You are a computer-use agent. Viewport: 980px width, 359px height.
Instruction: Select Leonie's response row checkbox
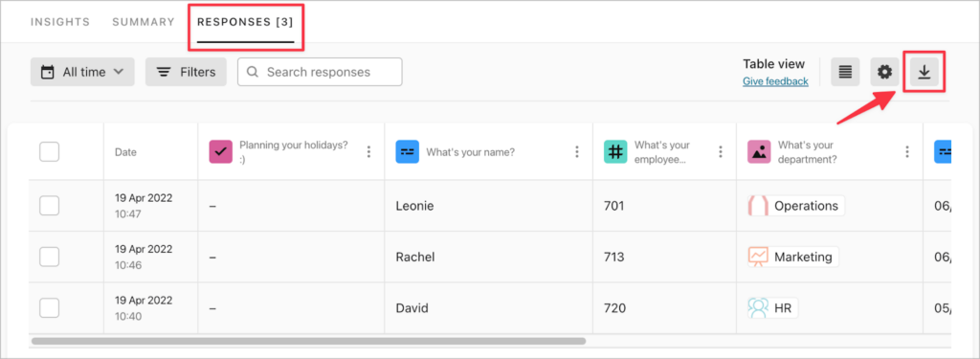pos(50,205)
